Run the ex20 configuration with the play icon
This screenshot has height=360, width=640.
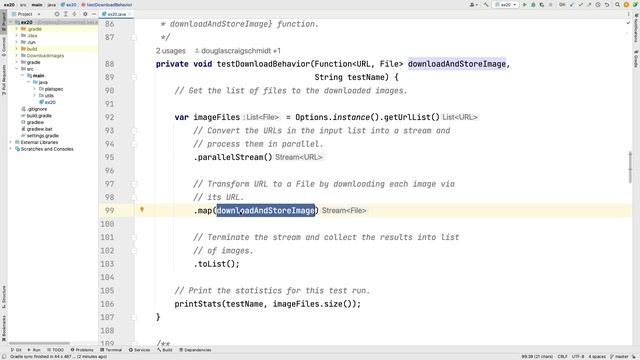[524, 4]
